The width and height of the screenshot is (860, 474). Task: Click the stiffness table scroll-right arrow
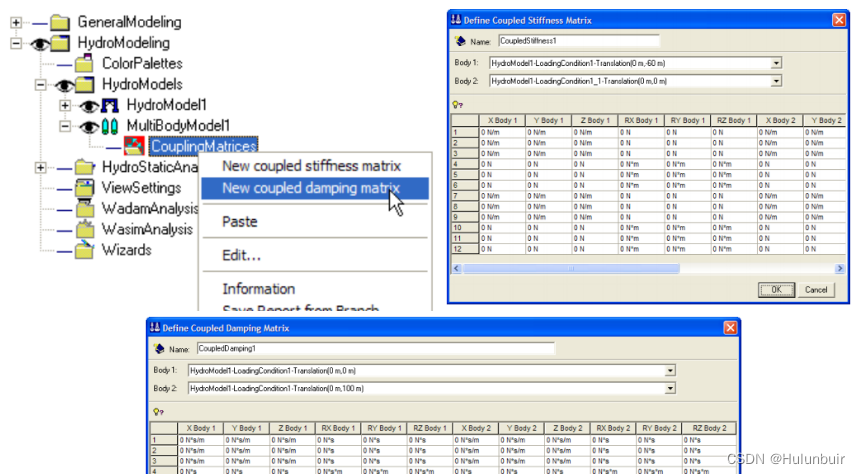pyautogui.click(x=840, y=269)
